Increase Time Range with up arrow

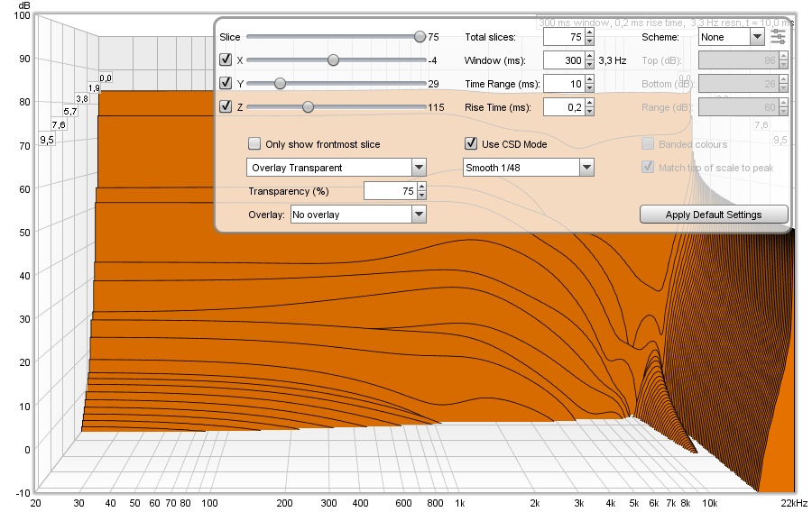point(589,79)
